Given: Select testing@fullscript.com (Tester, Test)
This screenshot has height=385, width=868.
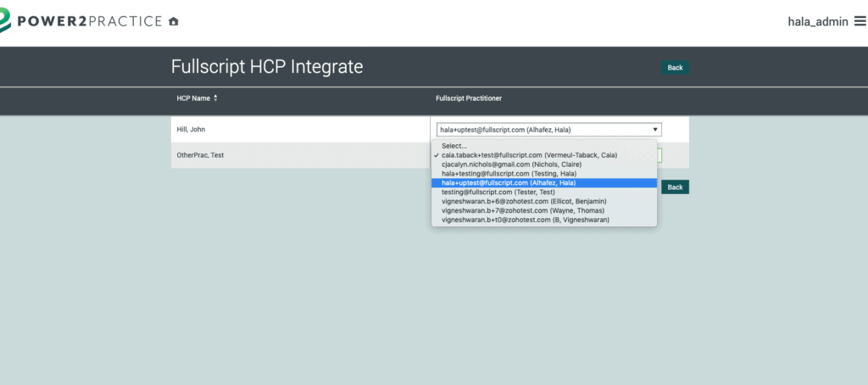Looking at the screenshot, I should pyautogui.click(x=544, y=192).
